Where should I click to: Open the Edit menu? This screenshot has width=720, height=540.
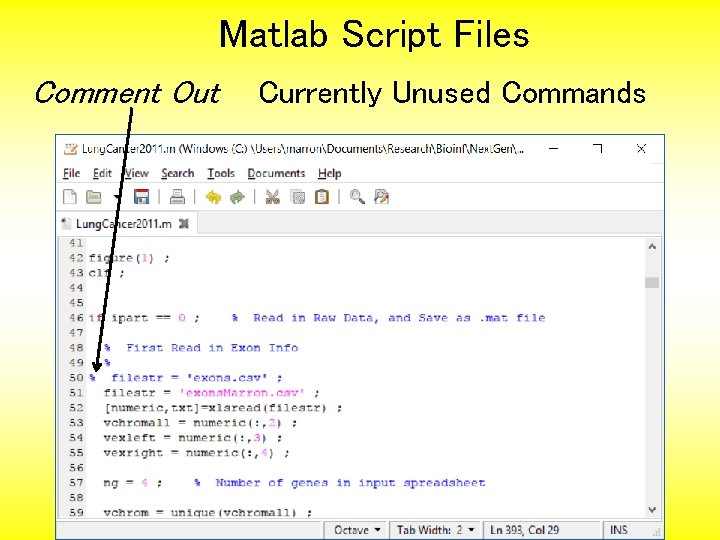click(102, 173)
